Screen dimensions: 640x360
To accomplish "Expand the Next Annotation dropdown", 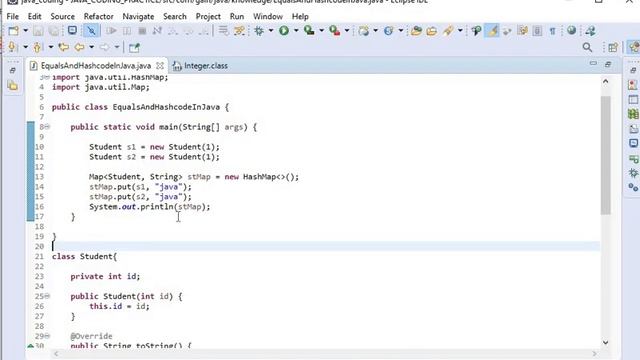I will 25,47.
